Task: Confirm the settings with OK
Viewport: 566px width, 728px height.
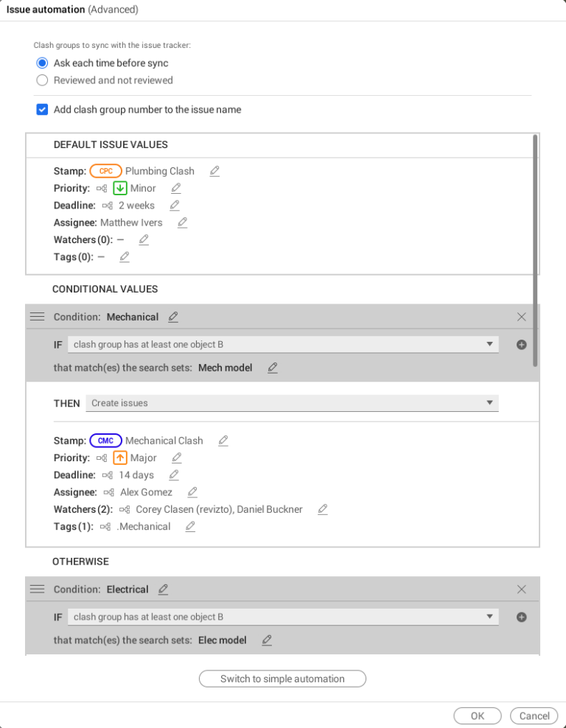Action: tap(477, 715)
